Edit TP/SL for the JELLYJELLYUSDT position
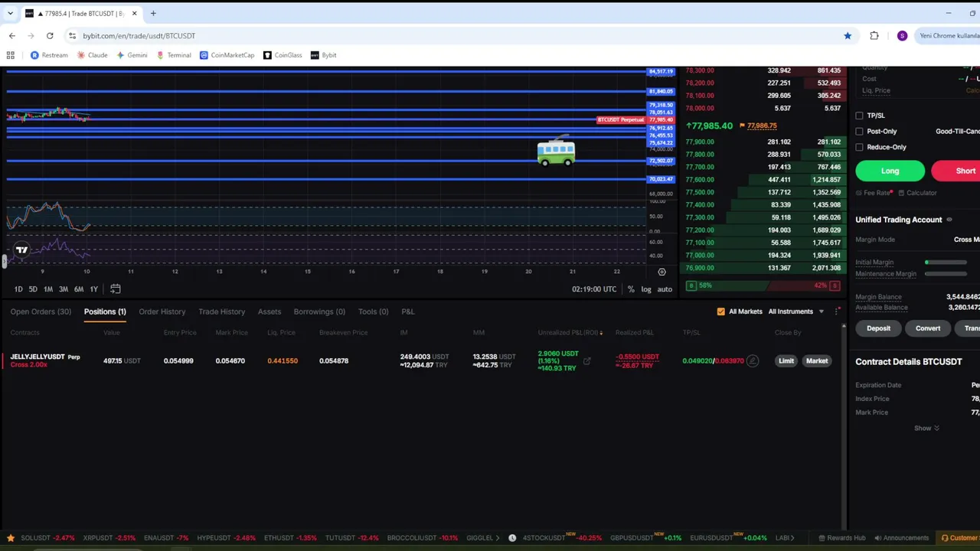This screenshot has height=551, width=980. coord(752,360)
